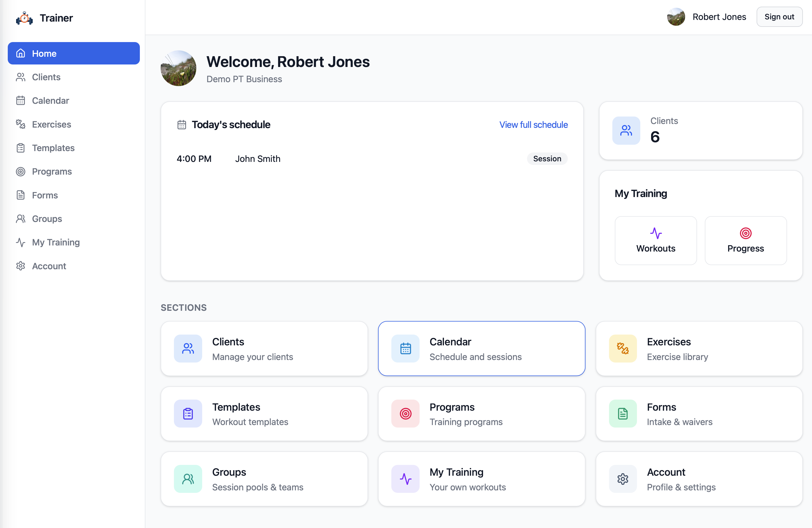This screenshot has height=528, width=812.
Task: Click the Intake & waivers card description
Action: pos(680,422)
